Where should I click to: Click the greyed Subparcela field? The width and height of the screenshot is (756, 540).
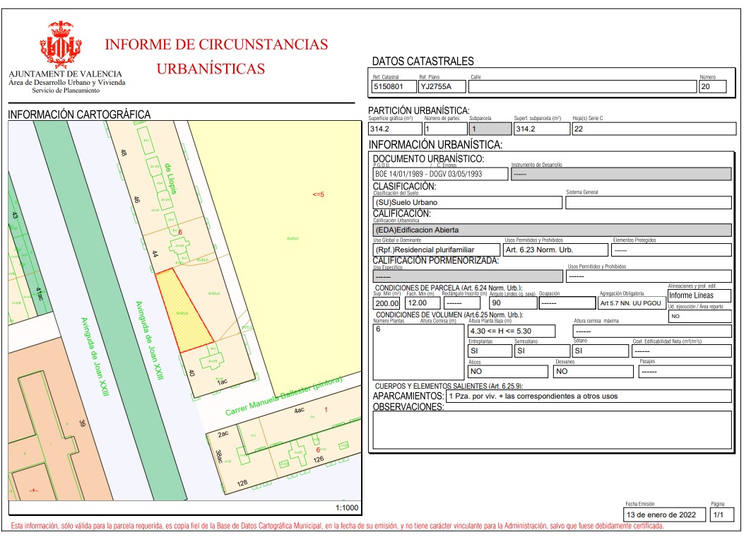tap(490, 129)
